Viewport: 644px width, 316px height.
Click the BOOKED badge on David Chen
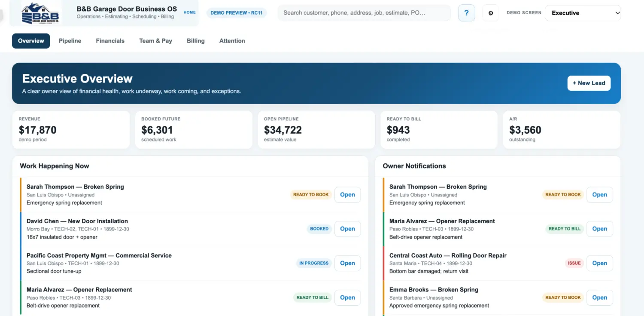click(319, 229)
